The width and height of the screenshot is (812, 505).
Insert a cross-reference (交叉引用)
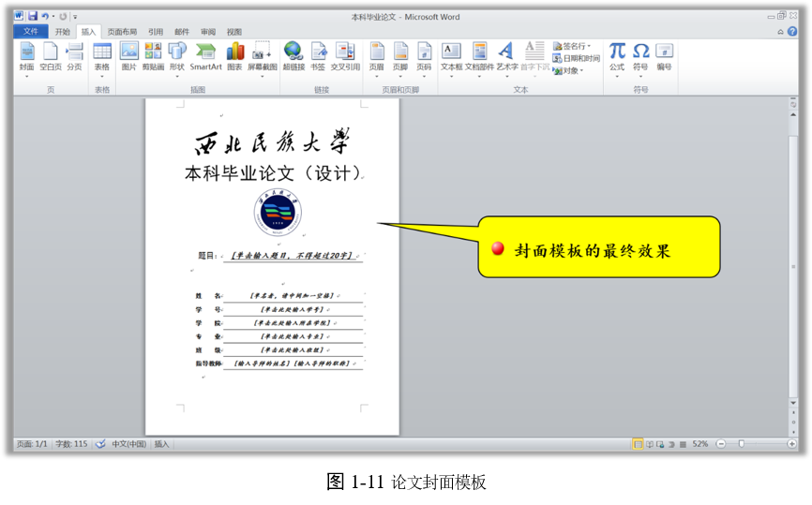point(345,57)
